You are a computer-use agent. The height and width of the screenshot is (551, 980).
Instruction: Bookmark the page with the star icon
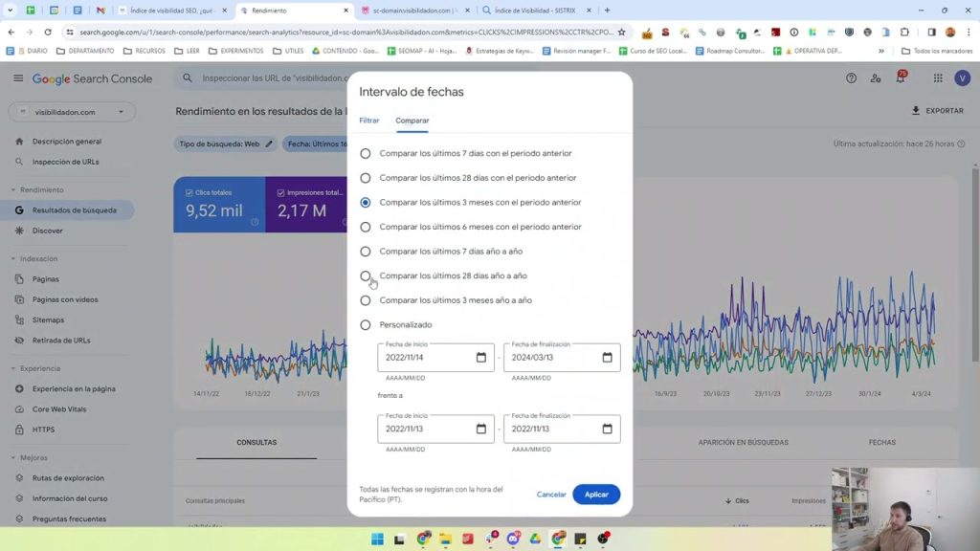621,32
